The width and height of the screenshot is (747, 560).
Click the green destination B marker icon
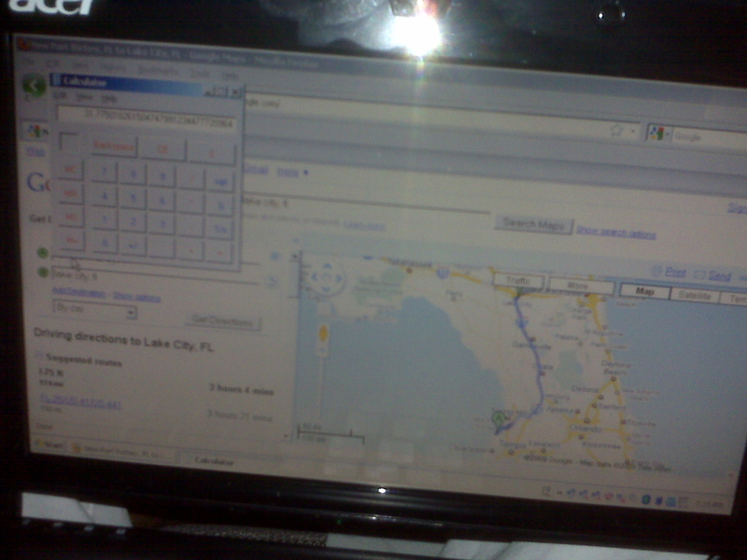coord(43,272)
